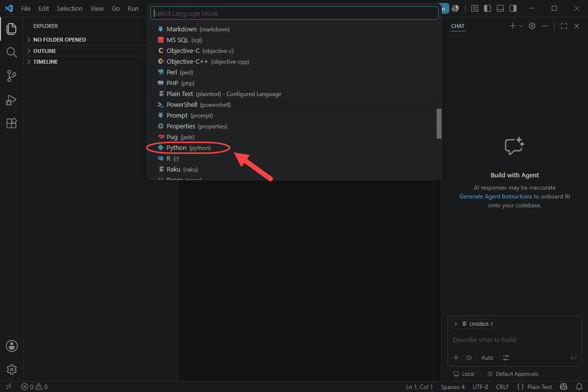Screen dimensions: 588x392
Task: Open the Extensions view
Action: click(x=11, y=123)
